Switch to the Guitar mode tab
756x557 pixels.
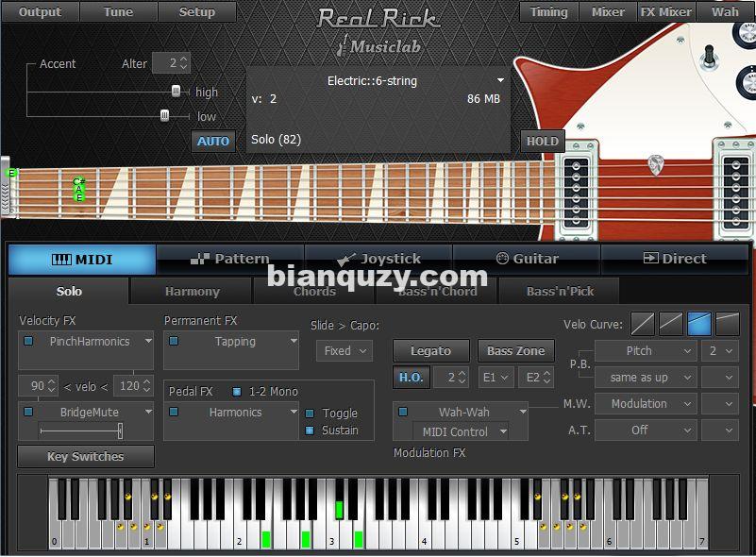(x=527, y=259)
